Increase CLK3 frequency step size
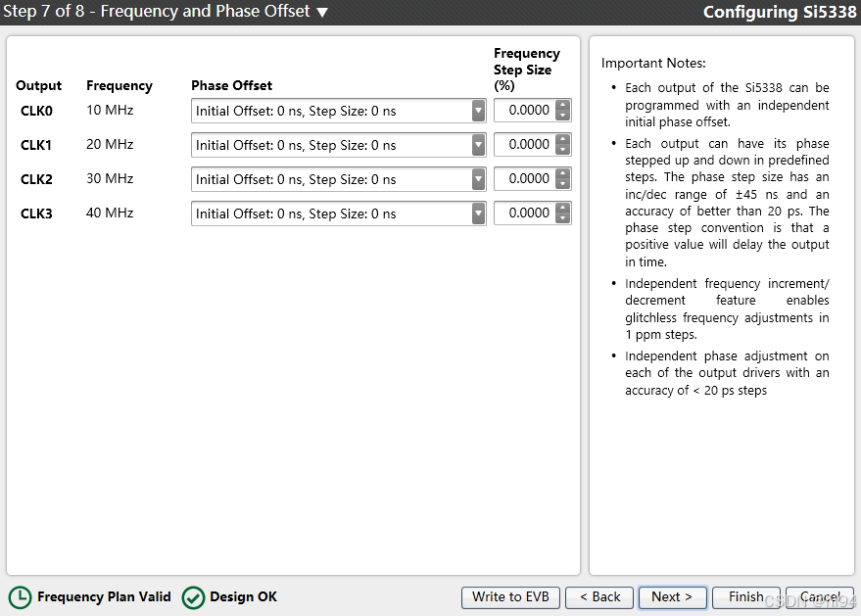The image size is (861, 616). [563, 208]
